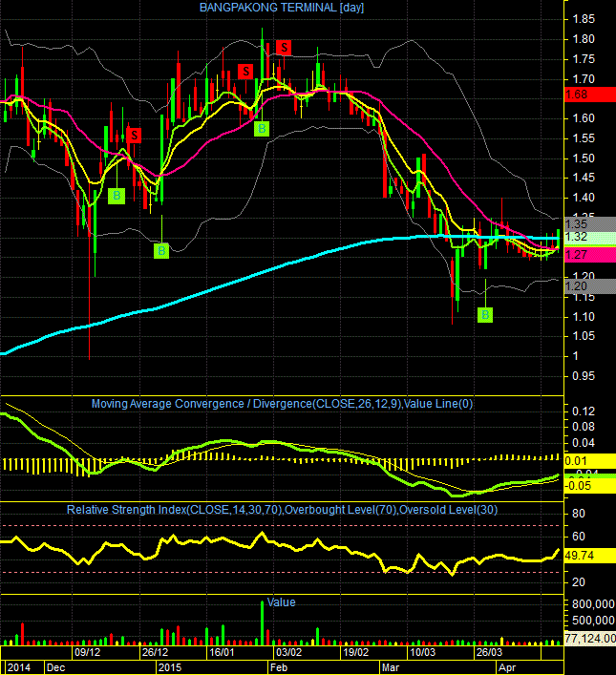Viewport: 616px width, 675px height.
Task: Click the red 1.68 price label
Action: pyautogui.click(x=589, y=95)
